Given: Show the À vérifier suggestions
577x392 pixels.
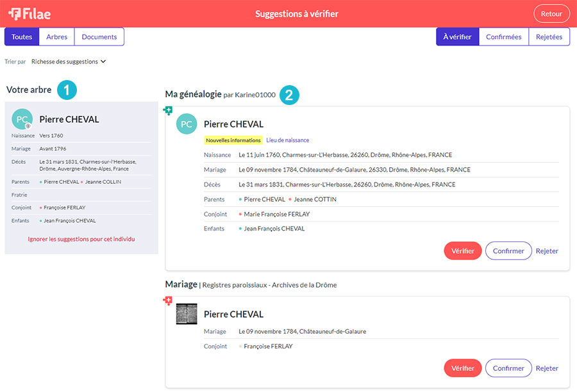Looking at the screenshot, I should click(x=457, y=37).
